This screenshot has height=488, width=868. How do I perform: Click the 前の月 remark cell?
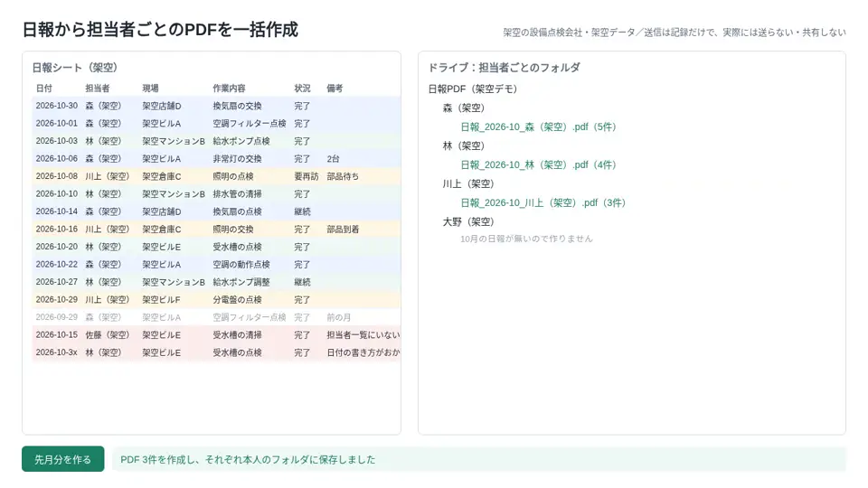click(339, 317)
